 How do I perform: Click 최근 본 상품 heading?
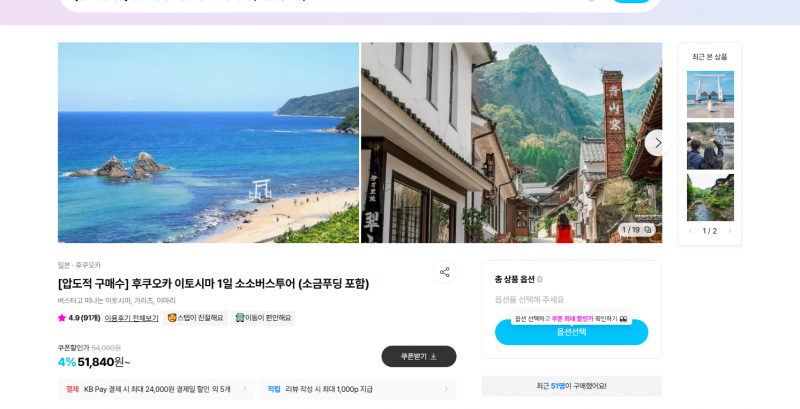tap(710, 57)
